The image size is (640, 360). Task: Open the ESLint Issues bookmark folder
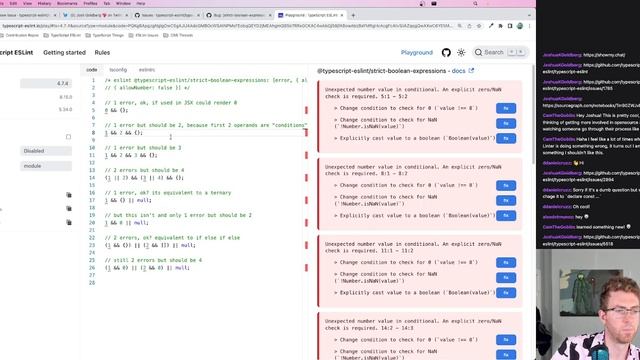(143, 35)
